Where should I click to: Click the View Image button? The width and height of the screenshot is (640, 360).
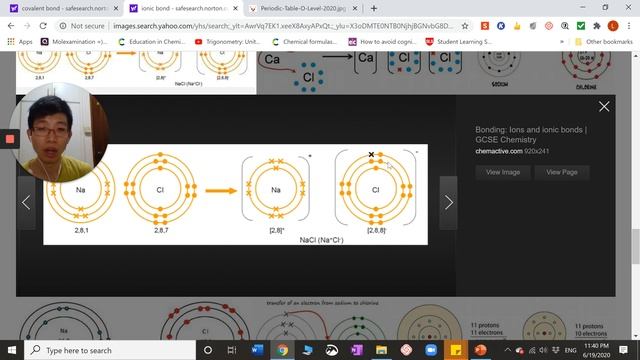503,172
